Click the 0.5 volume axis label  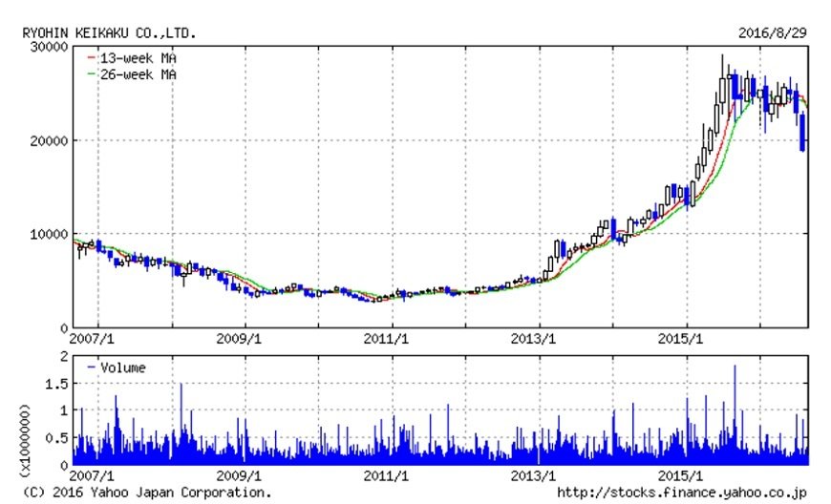pos(56,438)
